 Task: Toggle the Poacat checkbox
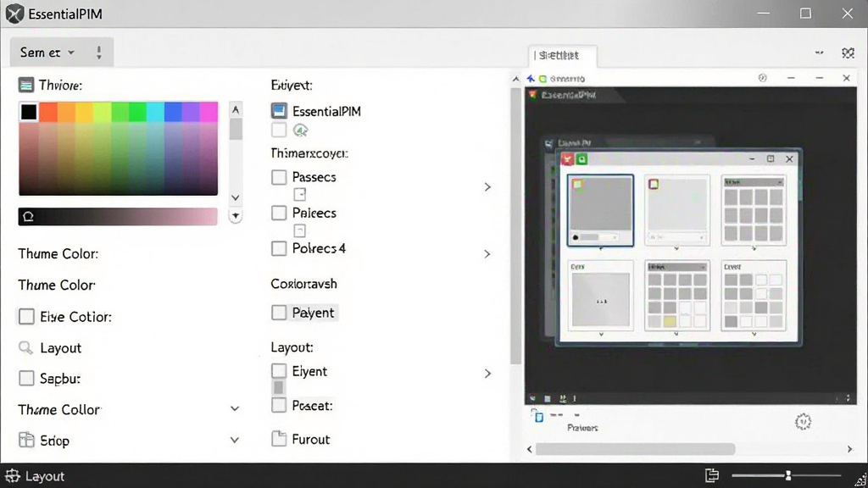tap(279, 405)
